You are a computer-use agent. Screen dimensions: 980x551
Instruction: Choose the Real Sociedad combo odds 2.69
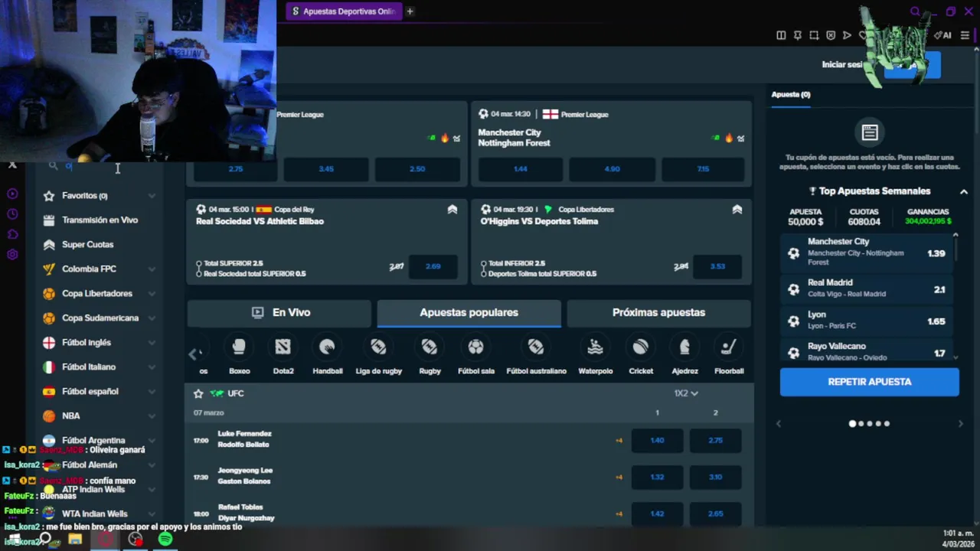[x=433, y=266]
